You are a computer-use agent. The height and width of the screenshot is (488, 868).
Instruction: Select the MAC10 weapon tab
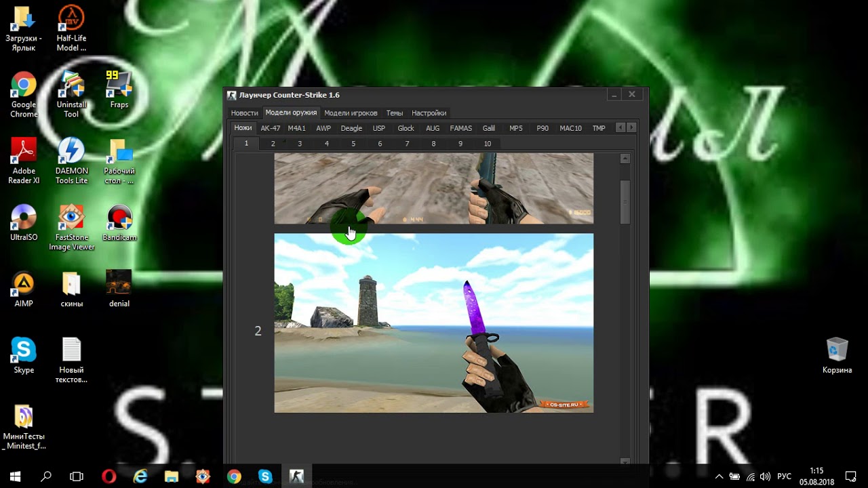570,128
